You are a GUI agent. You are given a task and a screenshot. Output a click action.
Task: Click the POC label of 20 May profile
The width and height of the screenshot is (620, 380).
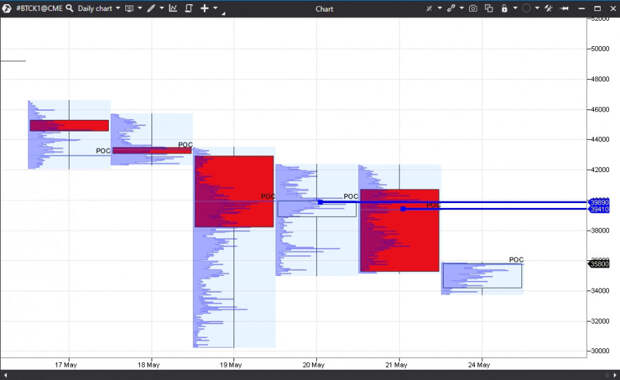[x=350, y=197]
